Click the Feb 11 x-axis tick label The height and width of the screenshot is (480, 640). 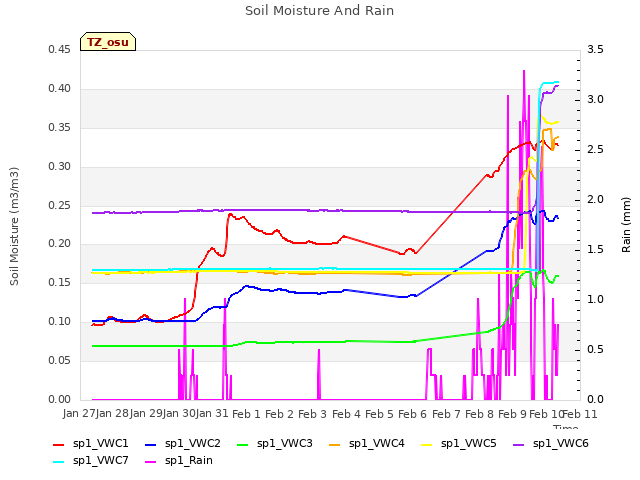(580, 414)
